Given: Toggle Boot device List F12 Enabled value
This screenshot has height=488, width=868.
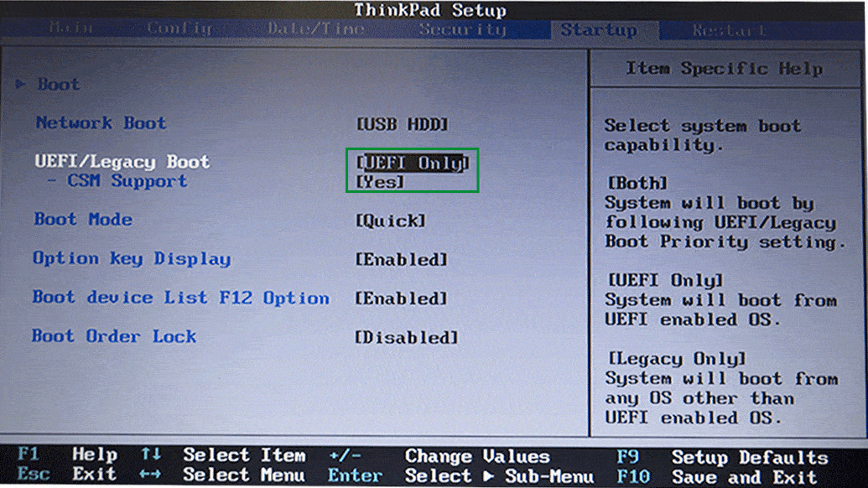Looking at the screenshot, I should click(x=402, y=299).
